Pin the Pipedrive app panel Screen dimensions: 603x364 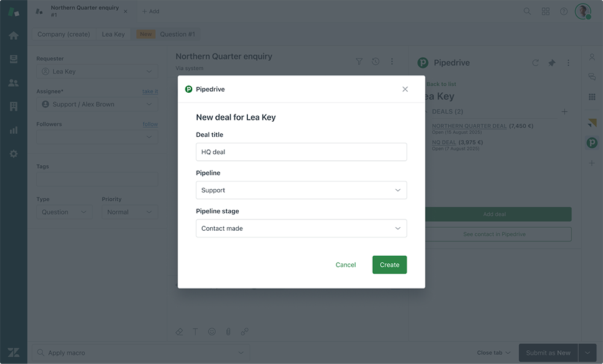tap(552, 63)
